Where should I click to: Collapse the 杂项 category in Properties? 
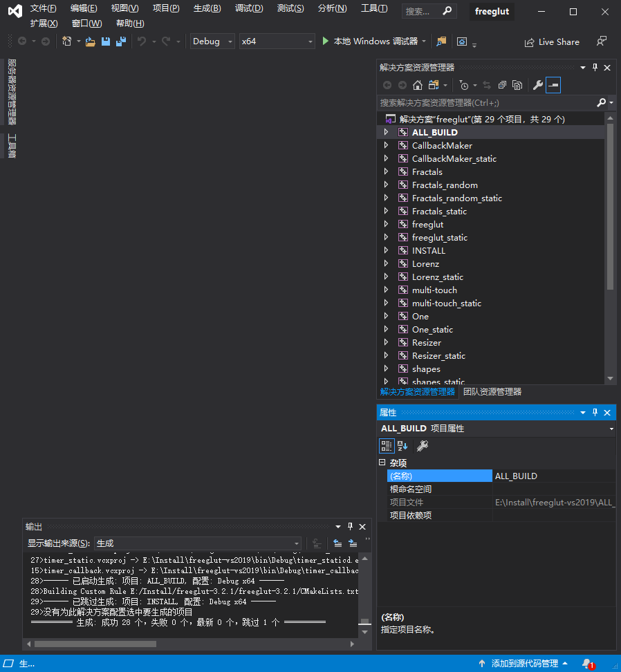pos(382,463)
